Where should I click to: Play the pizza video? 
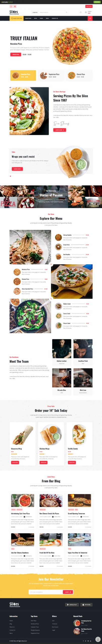(29, 111)
